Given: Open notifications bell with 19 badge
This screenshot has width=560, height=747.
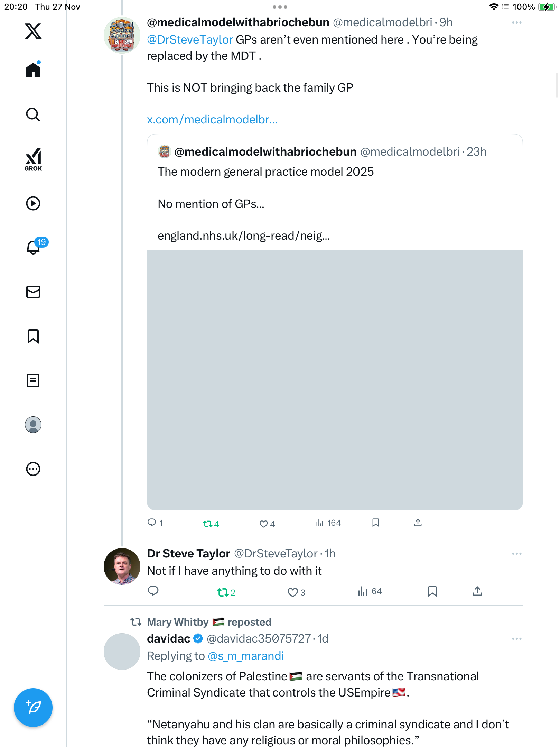Looking at the screenshot, I should click(x=34, y=247).
